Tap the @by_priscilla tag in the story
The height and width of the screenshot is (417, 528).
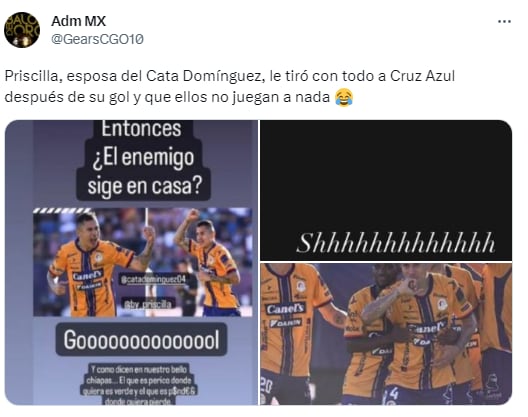[x=147, y=304]
